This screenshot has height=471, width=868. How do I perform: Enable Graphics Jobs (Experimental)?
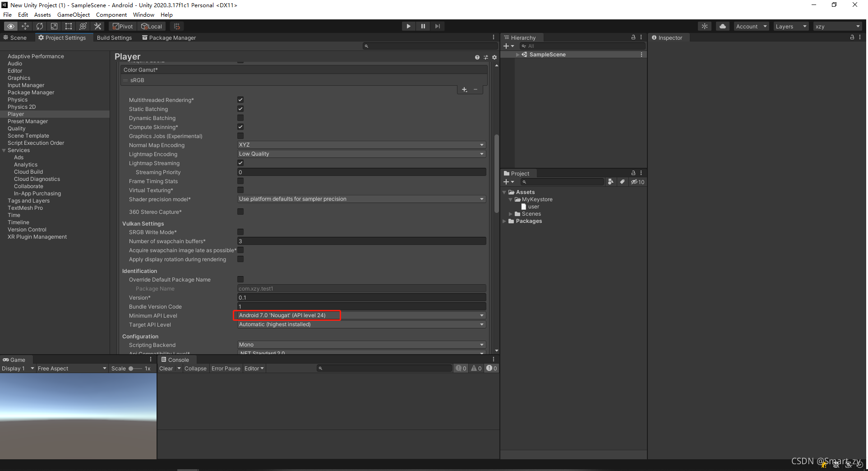coord(240,136)
